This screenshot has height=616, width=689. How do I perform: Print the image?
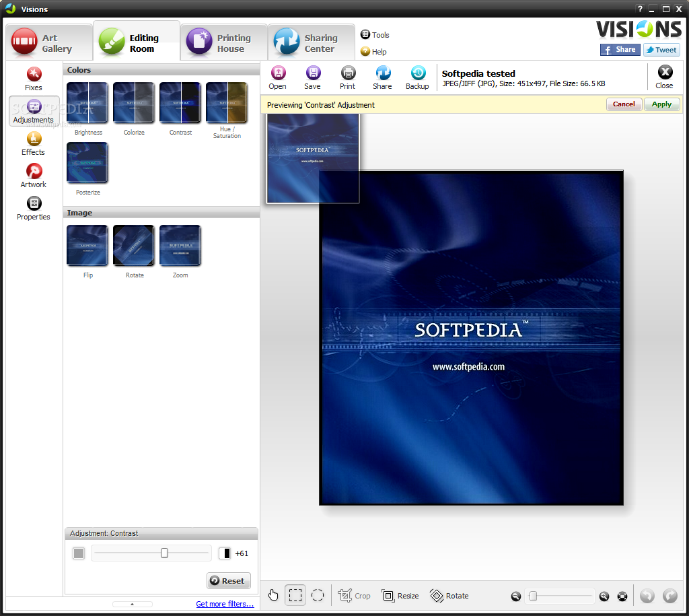point(348,77)
